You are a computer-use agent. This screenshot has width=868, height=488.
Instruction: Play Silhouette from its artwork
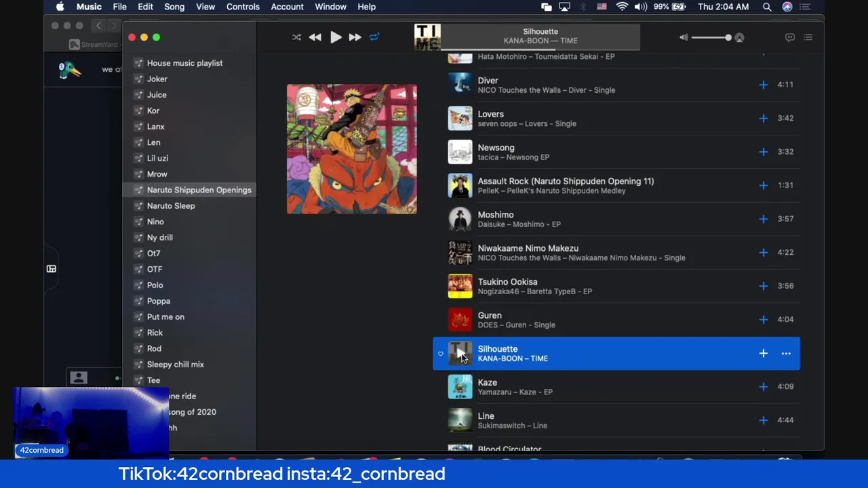coord(460,353)
